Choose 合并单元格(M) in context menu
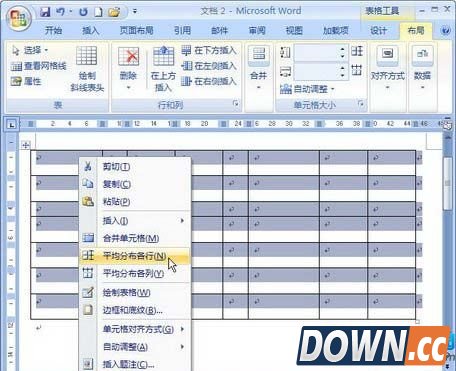 pos(135,238)
